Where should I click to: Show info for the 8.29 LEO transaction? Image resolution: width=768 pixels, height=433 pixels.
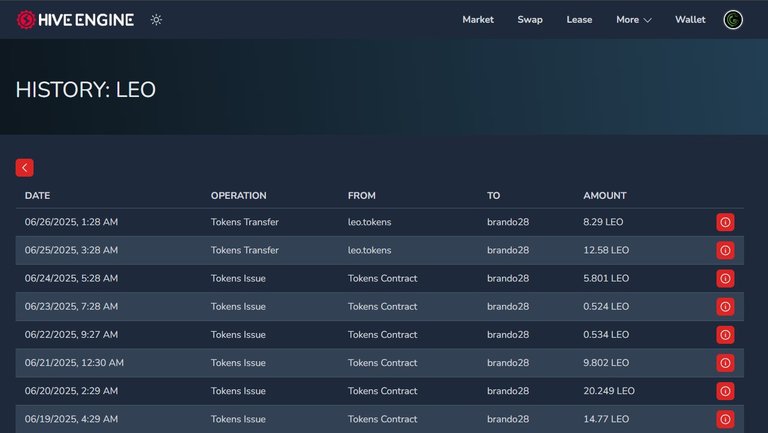[x=725, y=222]
